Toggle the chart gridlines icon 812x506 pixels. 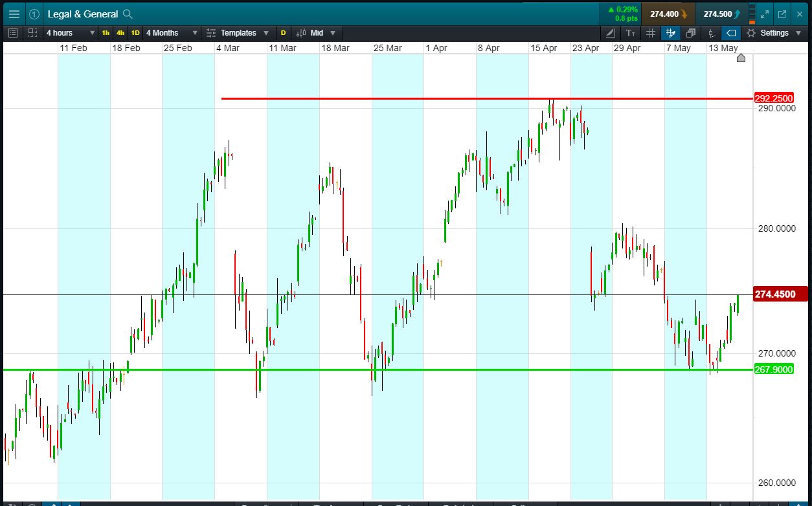pyautogui.click(x=651, y=32)
